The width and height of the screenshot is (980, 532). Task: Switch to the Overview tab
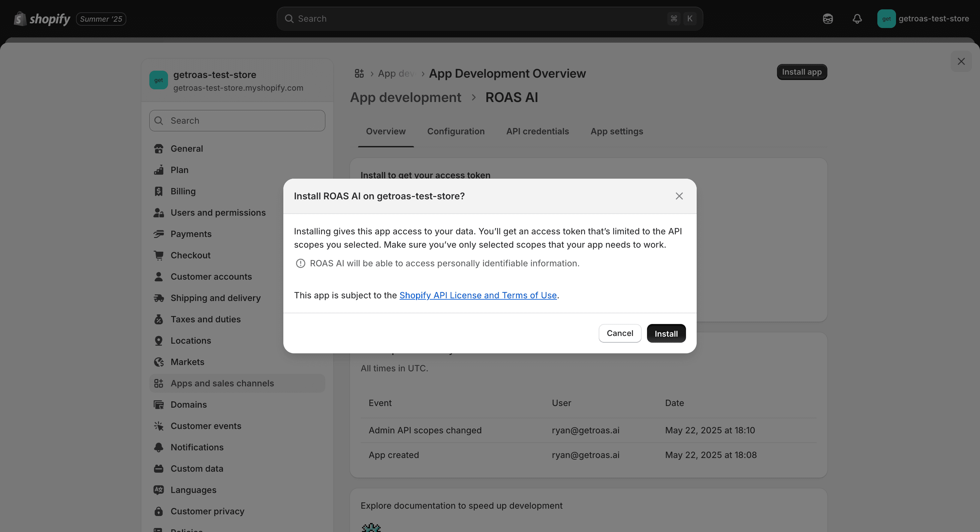[386, 131]
